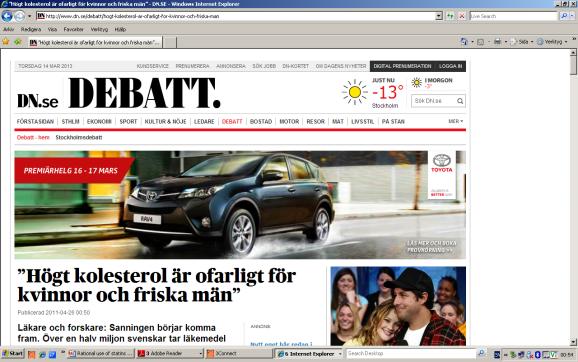The image size is (578, 362).
Task: Click the address bar URL field
Action: 236,16
